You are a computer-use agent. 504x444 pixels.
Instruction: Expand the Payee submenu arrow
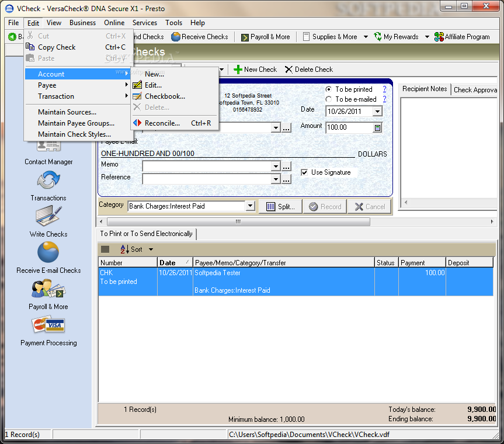coord(126,85)
